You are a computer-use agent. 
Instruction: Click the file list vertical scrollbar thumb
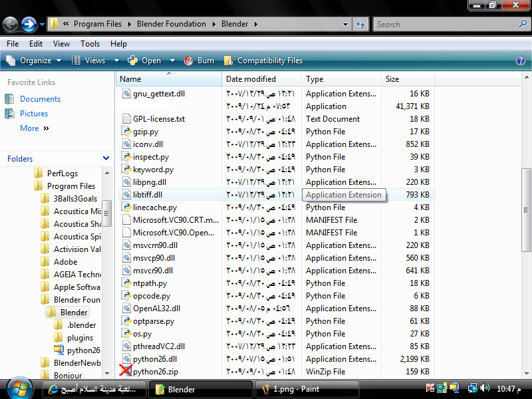[526, 210]
